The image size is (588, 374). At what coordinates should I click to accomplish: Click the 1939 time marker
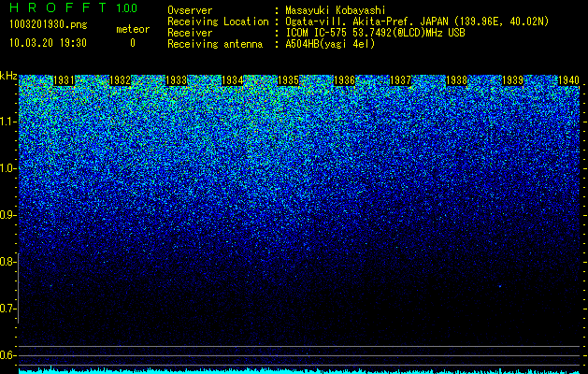click(512, 80)
